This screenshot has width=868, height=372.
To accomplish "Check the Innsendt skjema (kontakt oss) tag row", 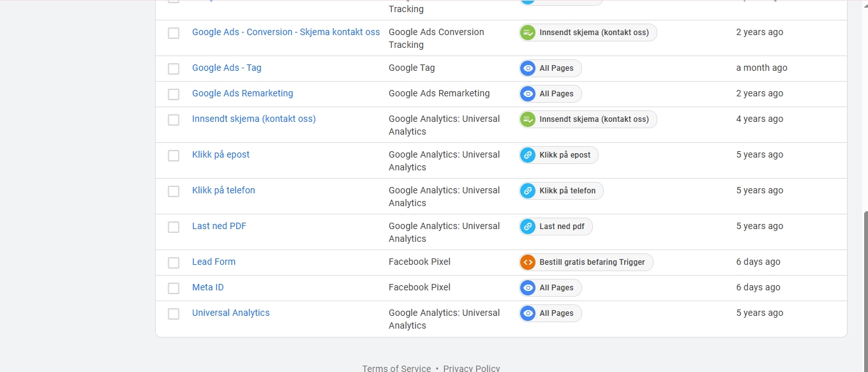I will click(174, 120).
